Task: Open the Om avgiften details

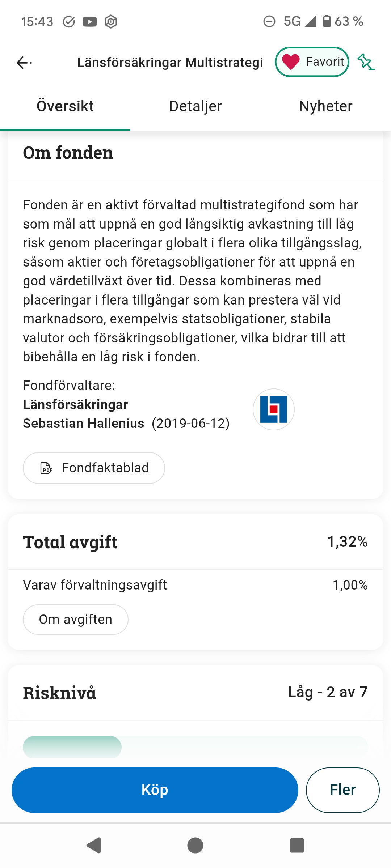Action: click(75, 620)
